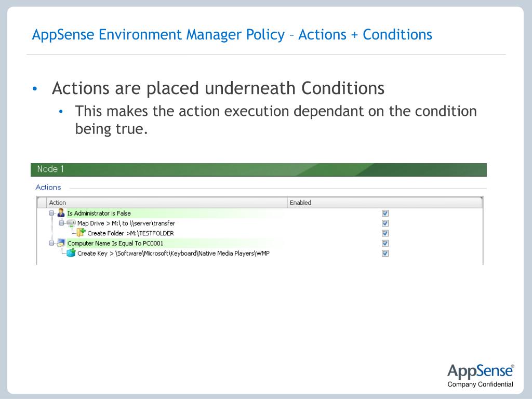Toggle Enabled for Computer Name condition
Viewport: 532px width, 399px height.
click(385, 243)
